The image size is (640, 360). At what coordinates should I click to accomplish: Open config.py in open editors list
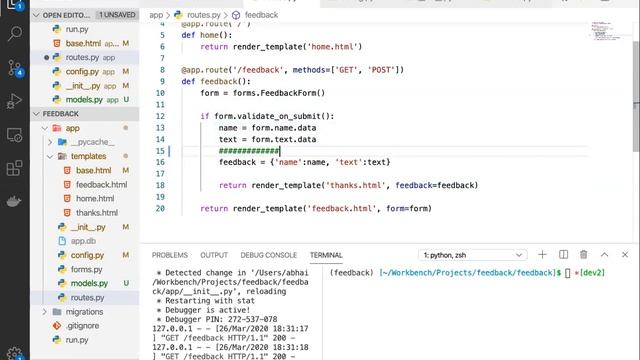point(85,71)
